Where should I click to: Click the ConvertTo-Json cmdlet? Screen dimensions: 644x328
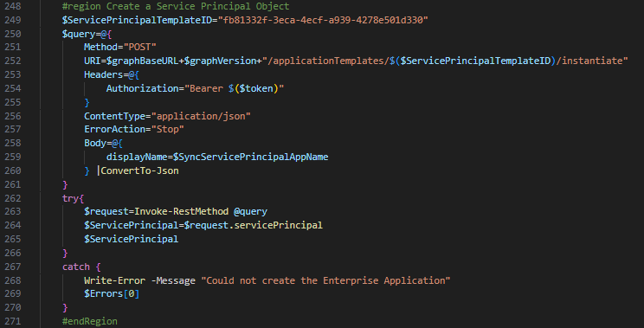tap(139, 170)
